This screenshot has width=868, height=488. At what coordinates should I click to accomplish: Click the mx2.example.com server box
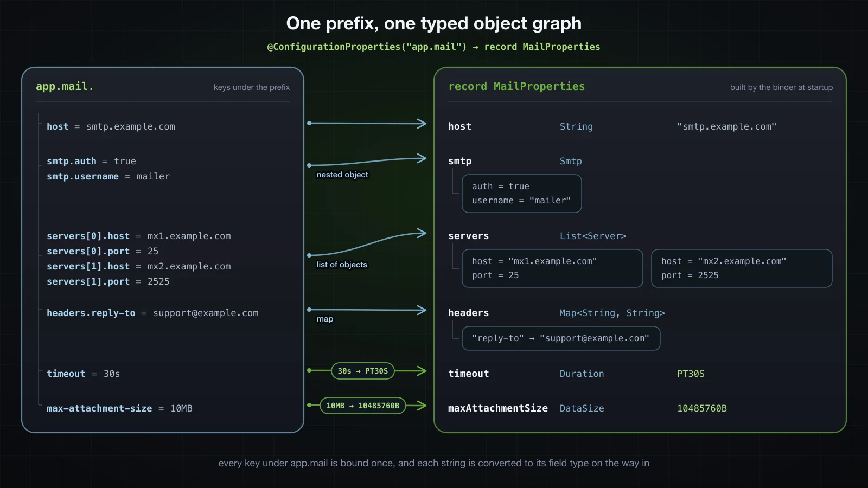pos(742,268)
